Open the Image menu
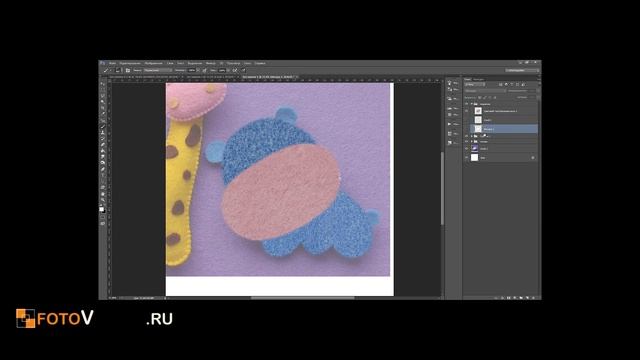640x360 pixels. (153, 63)
